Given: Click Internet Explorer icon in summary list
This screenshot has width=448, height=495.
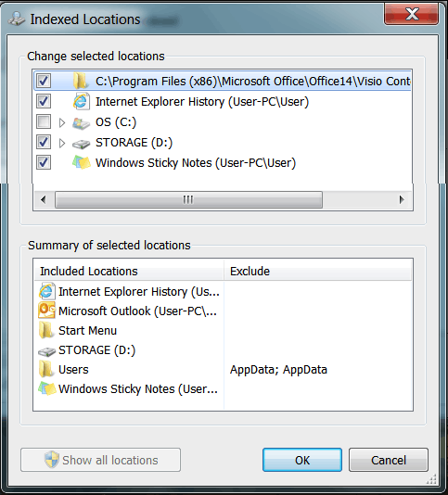Looking at the screenshot, I should (x=46, y=291).
